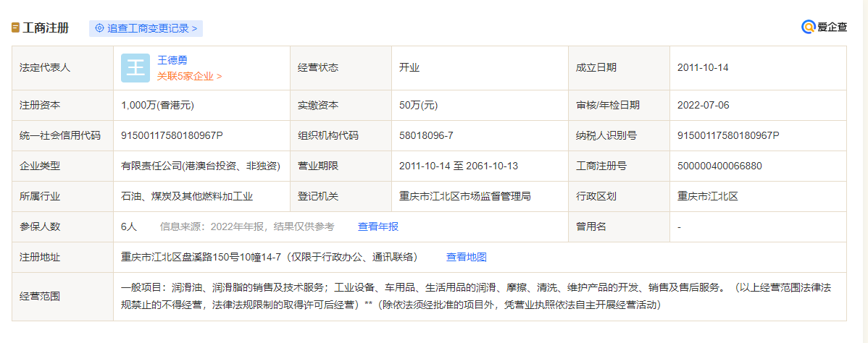This screenshot has height=343, width=868.
Task: Select registration authority 重庆市江北区市场监督管理局
Action: (x=465, y=196)
